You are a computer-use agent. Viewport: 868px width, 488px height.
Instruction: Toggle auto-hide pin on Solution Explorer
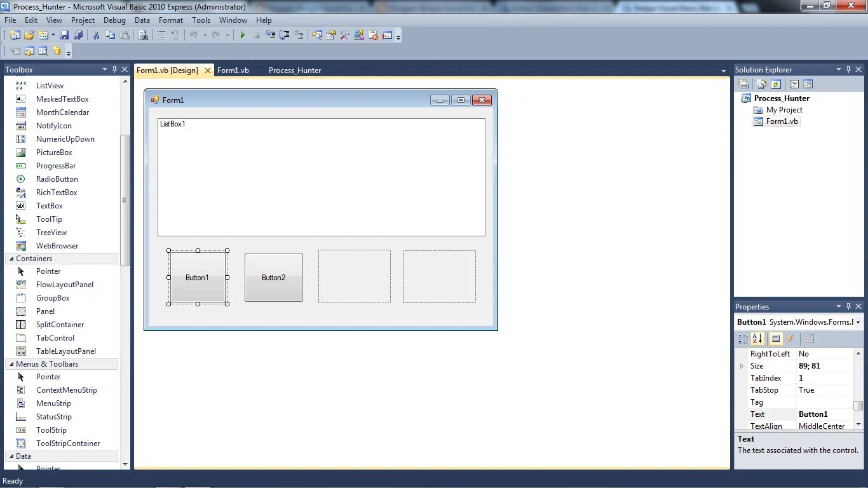(848, 69)
